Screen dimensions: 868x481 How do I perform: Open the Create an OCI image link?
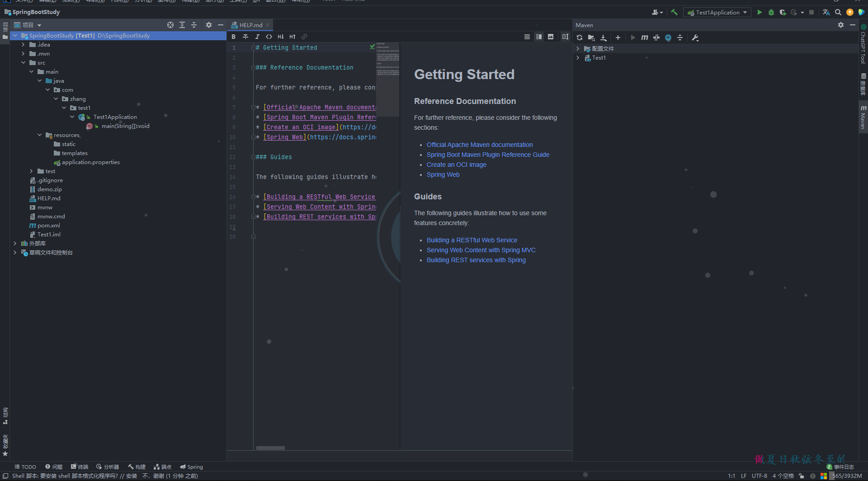(457, 165)
